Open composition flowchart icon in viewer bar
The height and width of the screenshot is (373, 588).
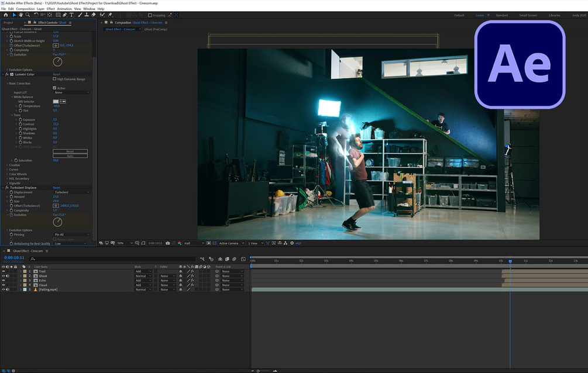[286, 243]
